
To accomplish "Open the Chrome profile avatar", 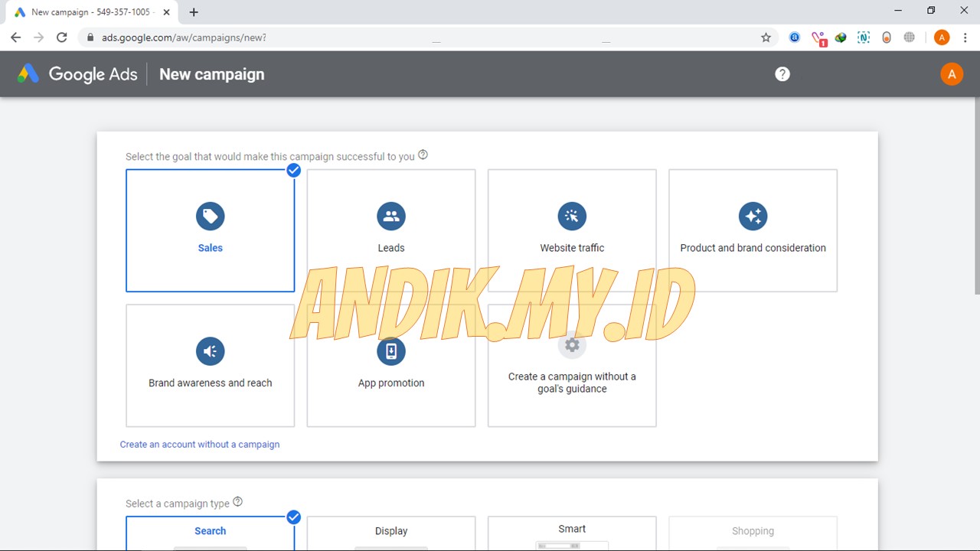I will (942, 37).
